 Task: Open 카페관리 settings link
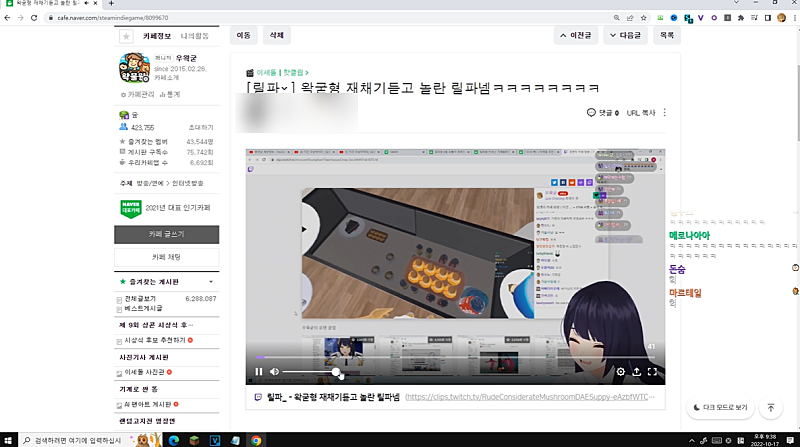(x=137, y=94)
